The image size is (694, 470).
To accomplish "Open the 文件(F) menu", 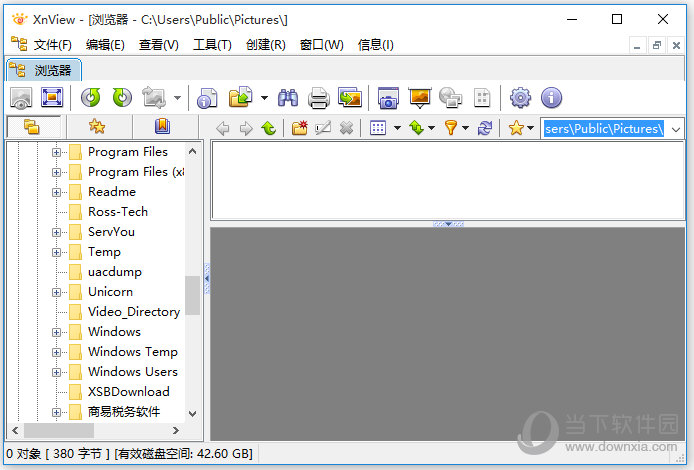I will (52, 45).
